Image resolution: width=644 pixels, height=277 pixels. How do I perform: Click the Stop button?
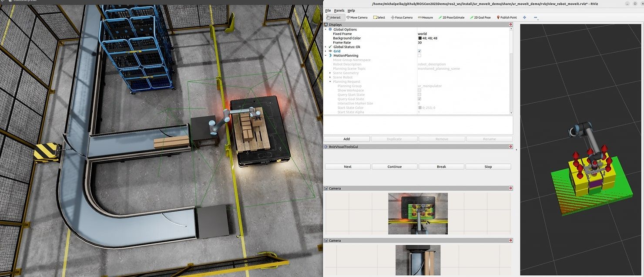click(488, 166)
